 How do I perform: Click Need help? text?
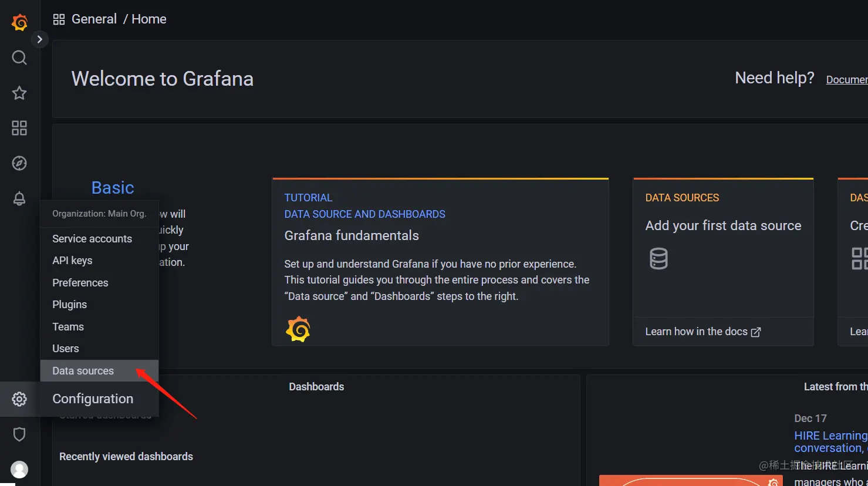pyautogui.click(x=775, y=78)
